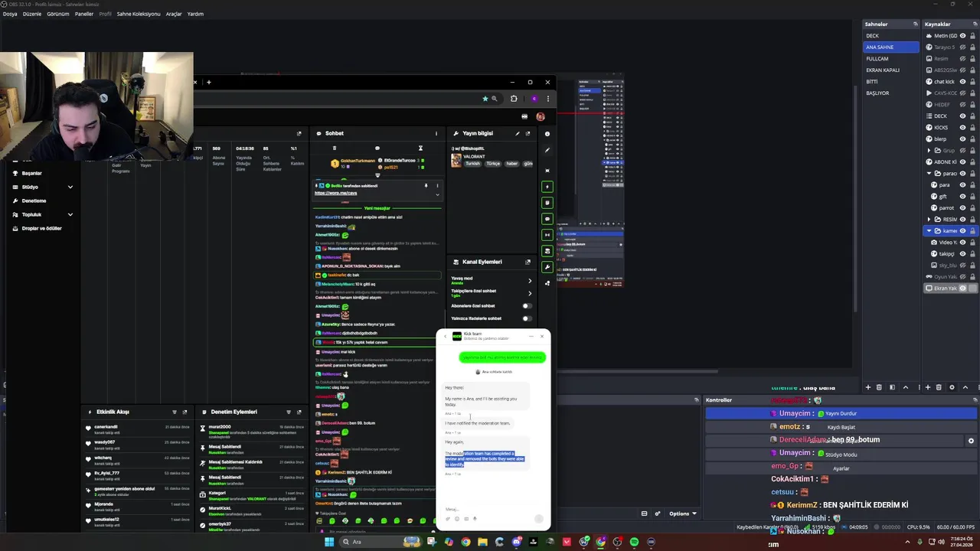Open the Düzenle menu
Viewport: 980px width, 551px height.
pyautogui.click(x=32, y=14)
